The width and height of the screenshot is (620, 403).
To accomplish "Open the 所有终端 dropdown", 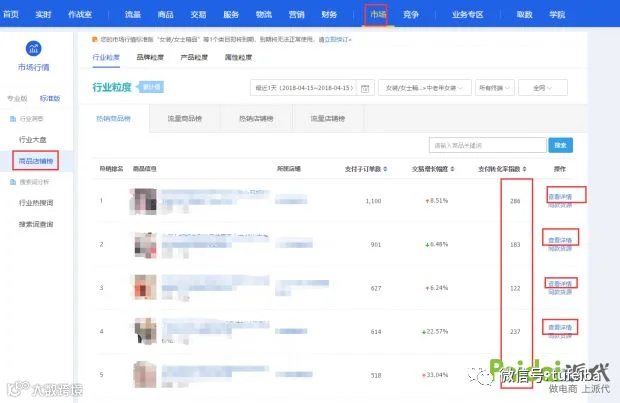I will coord(494,88).
